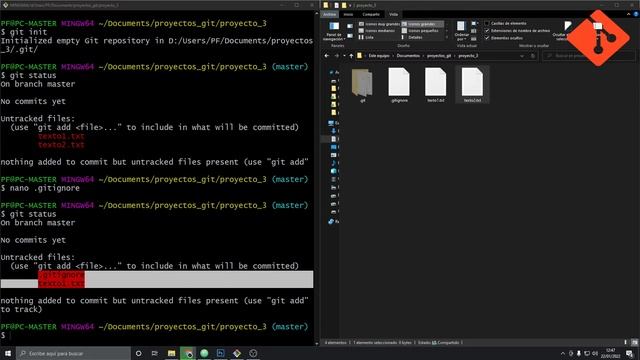640x360 pixels.
Task: Click Preview pane icon in ribbon
Action: point(350,26)
